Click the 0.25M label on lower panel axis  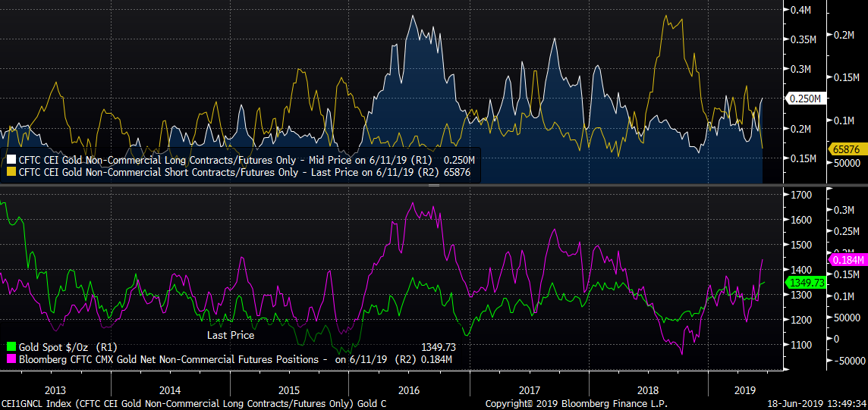point(848,231)
